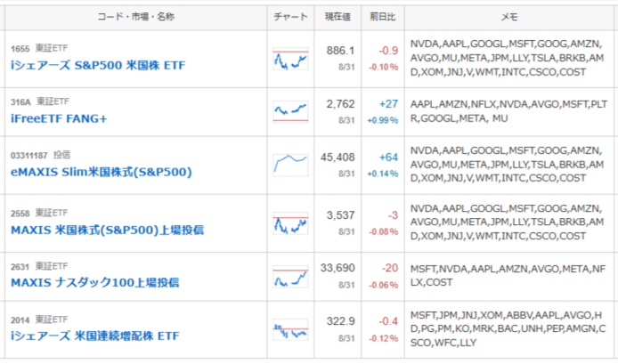Click the memo text for iFreeETF FANG+
The image size is (618, 364).
(508, 111)
